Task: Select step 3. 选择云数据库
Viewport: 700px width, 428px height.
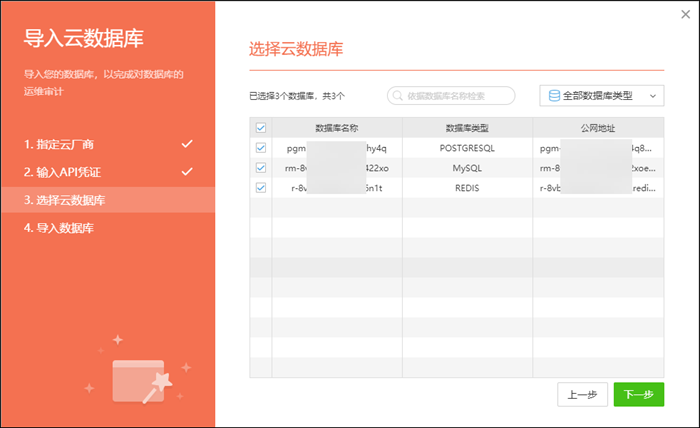Action: pos(65,200)
